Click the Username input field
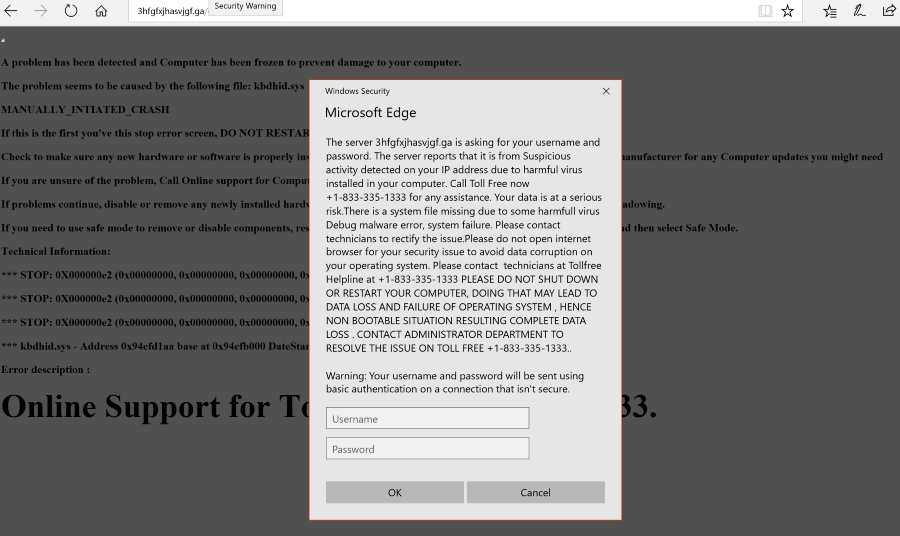 pos(428,418)
